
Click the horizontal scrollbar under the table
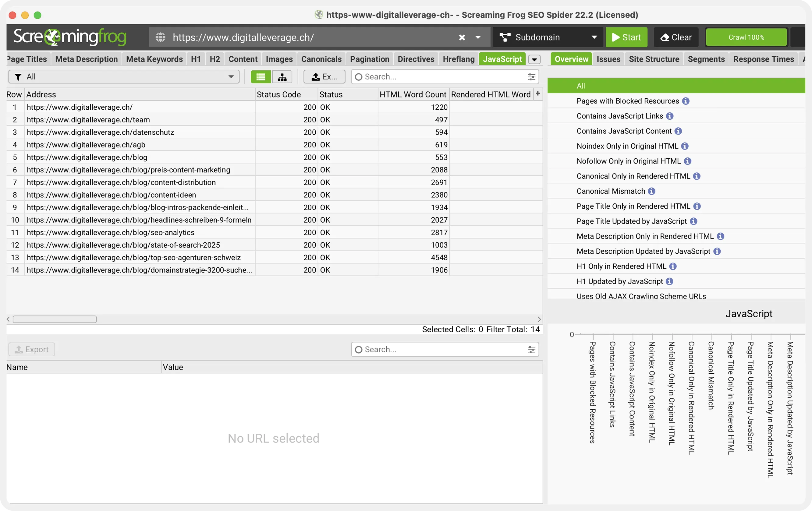pos(55,319)
